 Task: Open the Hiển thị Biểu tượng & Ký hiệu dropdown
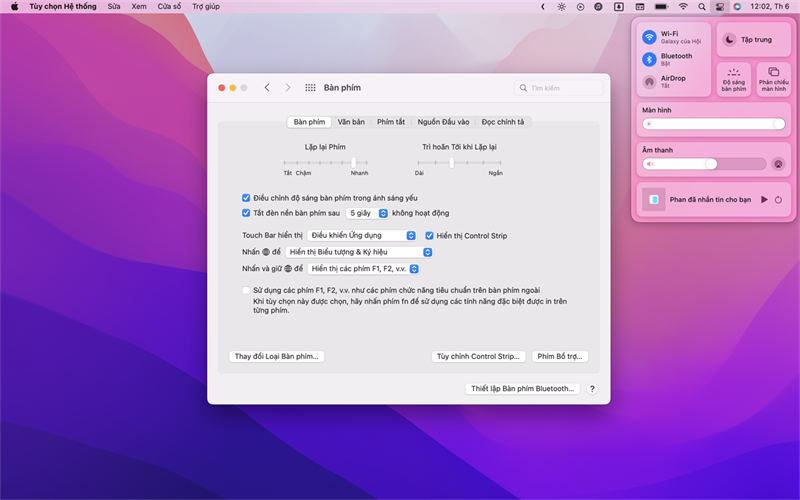pos(359,252)
